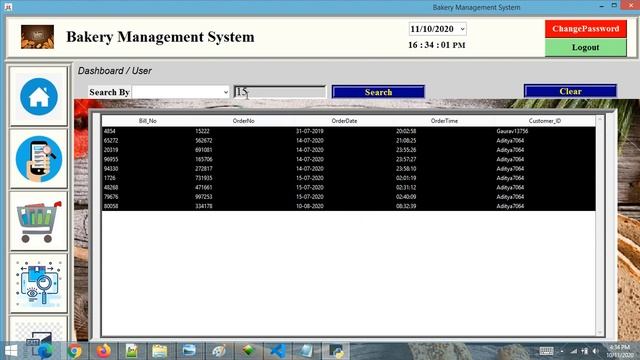
Task: Select the row with Bill_No 4854
Action: (349, 131)
